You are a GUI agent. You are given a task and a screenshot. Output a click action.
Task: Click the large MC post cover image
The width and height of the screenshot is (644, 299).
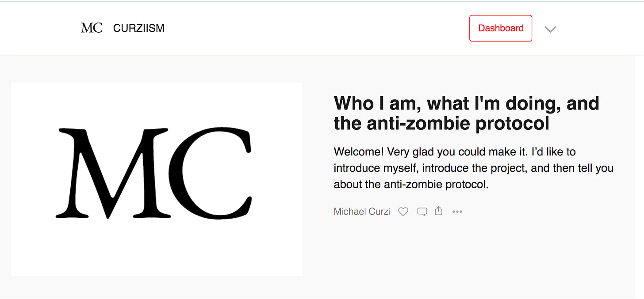point(157,179)
